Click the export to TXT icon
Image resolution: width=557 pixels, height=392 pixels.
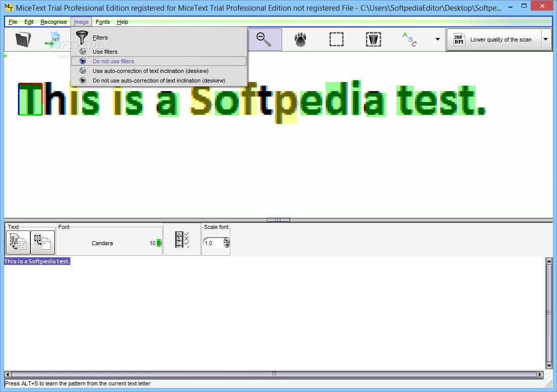(x=53, y=40)
